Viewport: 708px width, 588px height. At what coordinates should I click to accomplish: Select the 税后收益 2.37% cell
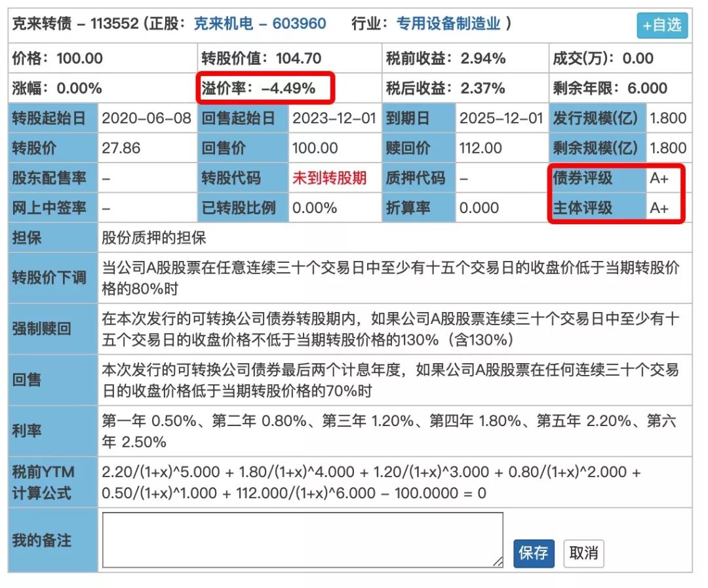click(x=465, y=88)
